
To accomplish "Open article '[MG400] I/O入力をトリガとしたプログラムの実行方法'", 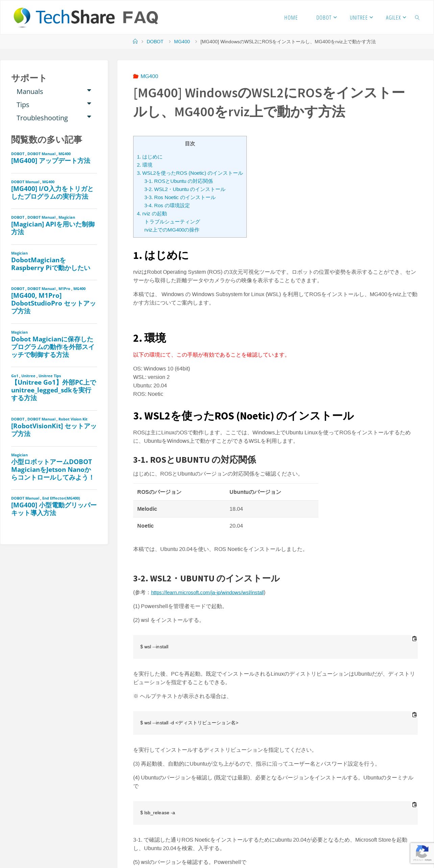I will (x=52, y=193).
